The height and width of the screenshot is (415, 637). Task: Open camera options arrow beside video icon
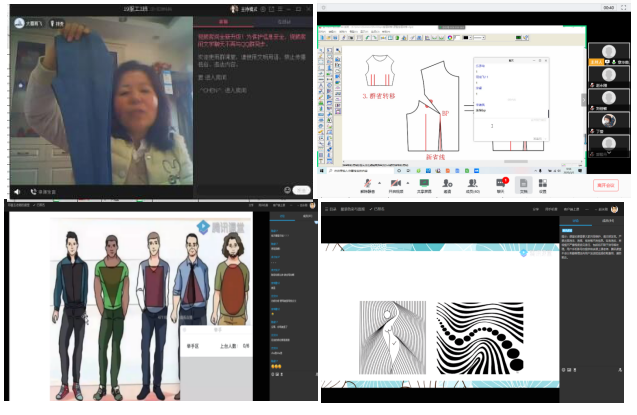407,183
